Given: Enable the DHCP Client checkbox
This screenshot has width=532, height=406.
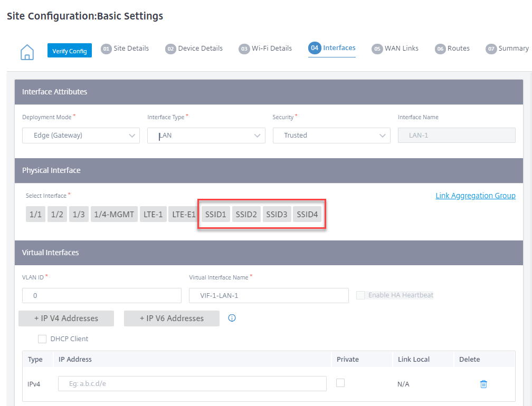Looking at the screenshot, I should point(42,339).
